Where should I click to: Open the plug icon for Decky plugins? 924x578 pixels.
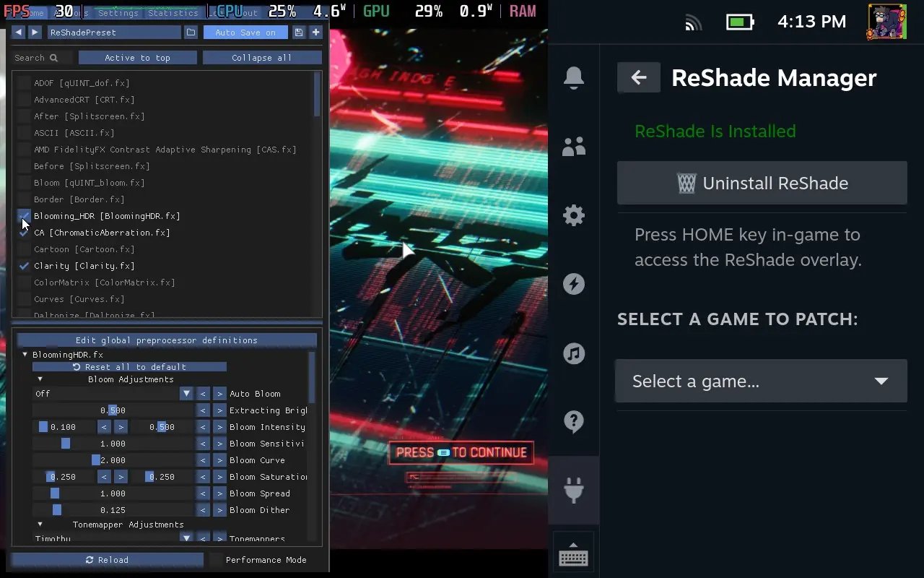click(x=574, y=491)
